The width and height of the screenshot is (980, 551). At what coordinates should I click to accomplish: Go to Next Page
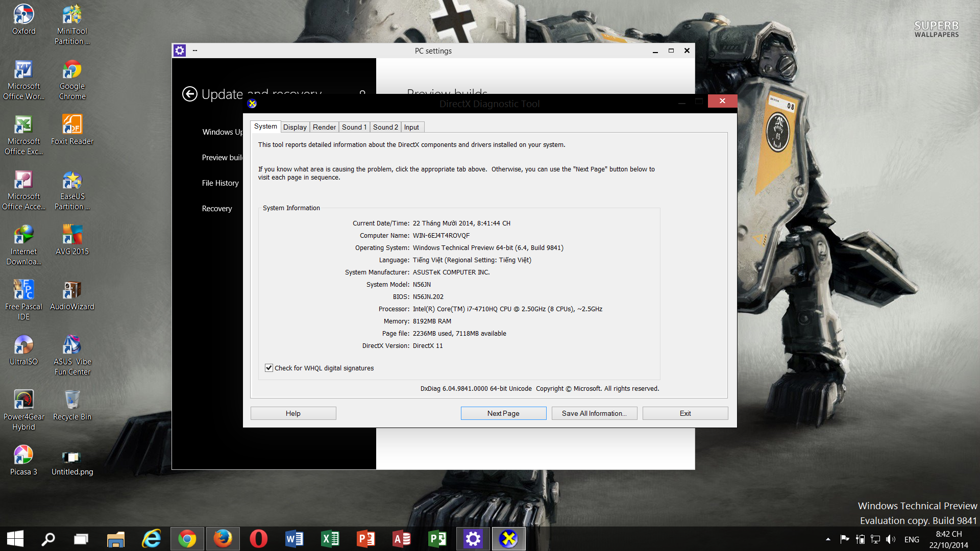pyautogui.click(x=503, y=413)
